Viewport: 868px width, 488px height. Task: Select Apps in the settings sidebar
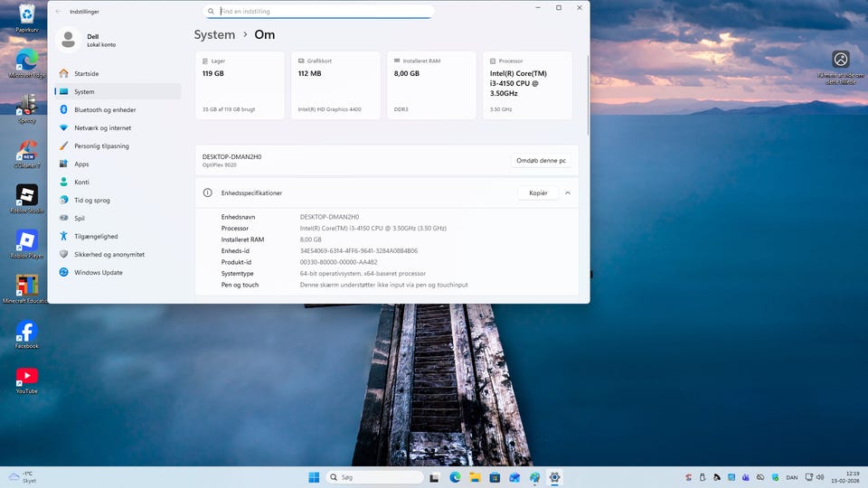click(81, 164)
